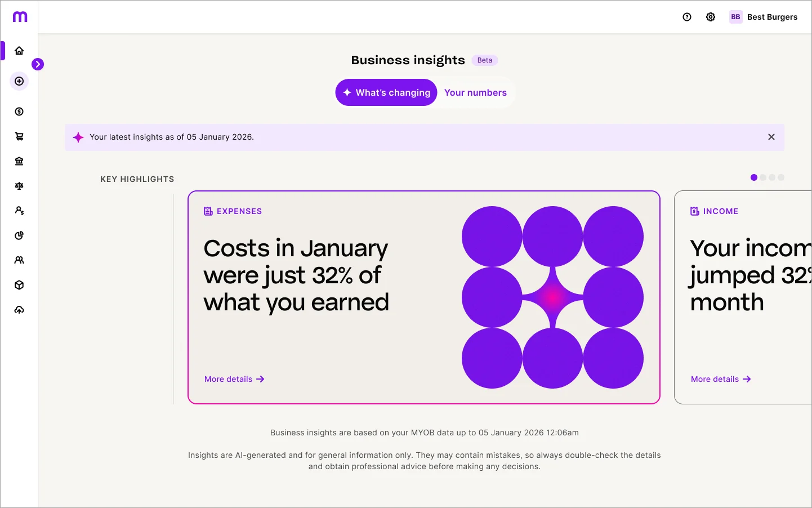Open the Home dashboard icon
This screenshot has width=812, height=508.
[19, 50]
